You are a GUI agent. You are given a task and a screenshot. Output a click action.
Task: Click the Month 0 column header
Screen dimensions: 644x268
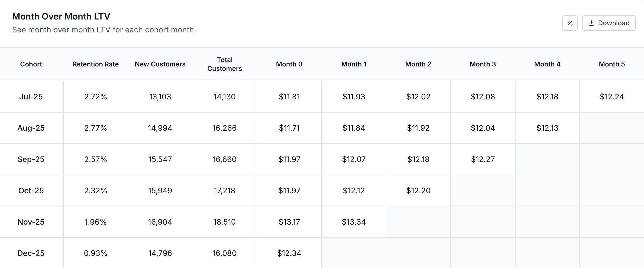point(289,64)
